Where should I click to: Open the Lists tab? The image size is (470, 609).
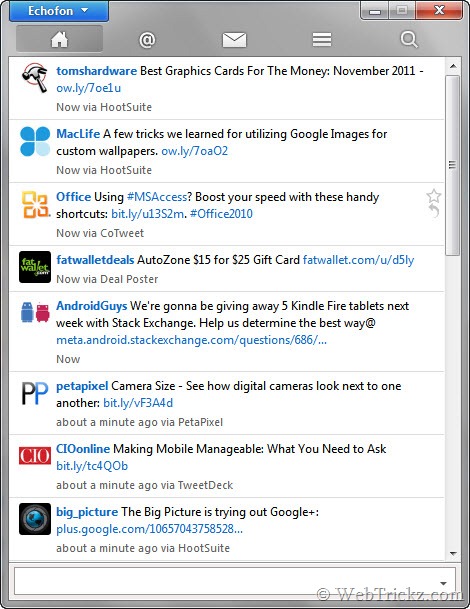(x=322, y=40)
